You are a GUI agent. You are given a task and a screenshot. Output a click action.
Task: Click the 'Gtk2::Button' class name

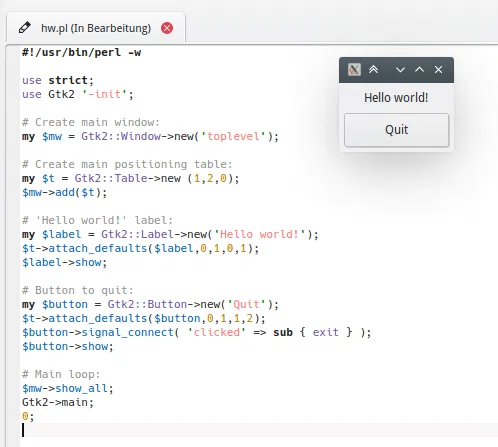147,304
